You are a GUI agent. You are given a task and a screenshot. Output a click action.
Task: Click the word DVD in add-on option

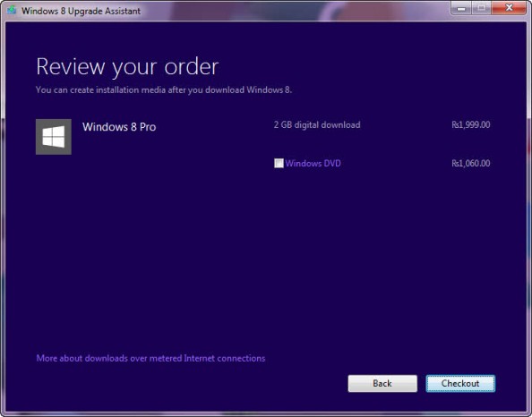click(332, 164)
